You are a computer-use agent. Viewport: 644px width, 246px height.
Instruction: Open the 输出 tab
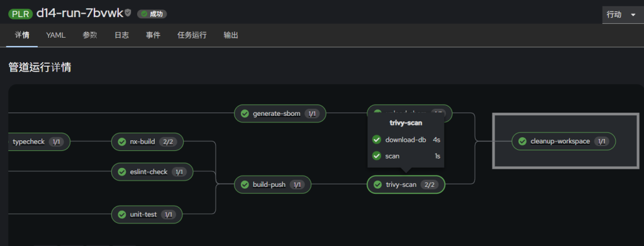(231, 35)
